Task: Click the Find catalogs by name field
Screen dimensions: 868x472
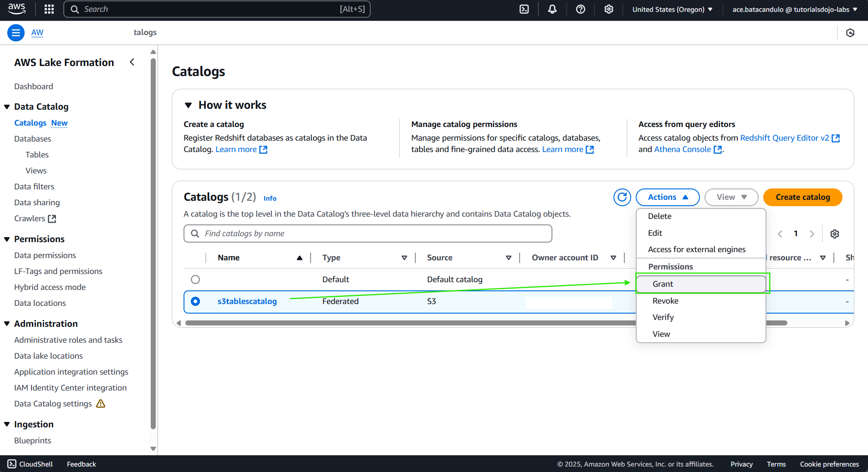Action: click(x=368, y=233)
